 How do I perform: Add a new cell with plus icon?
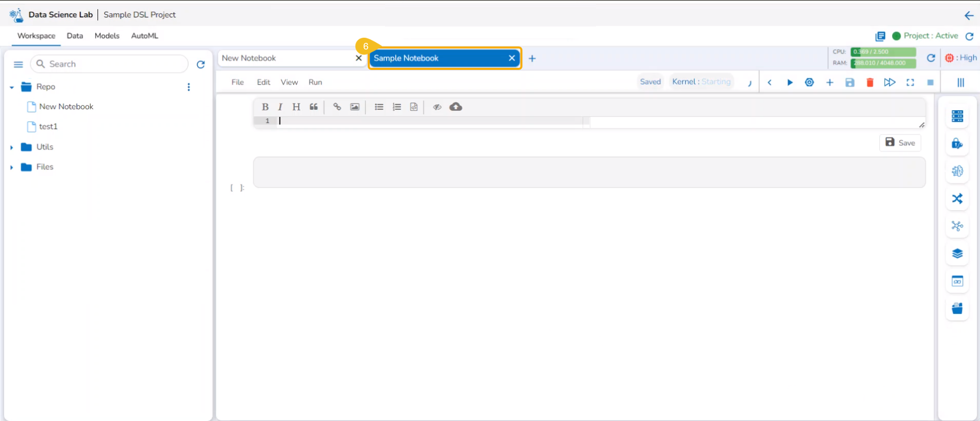point(829,82)
